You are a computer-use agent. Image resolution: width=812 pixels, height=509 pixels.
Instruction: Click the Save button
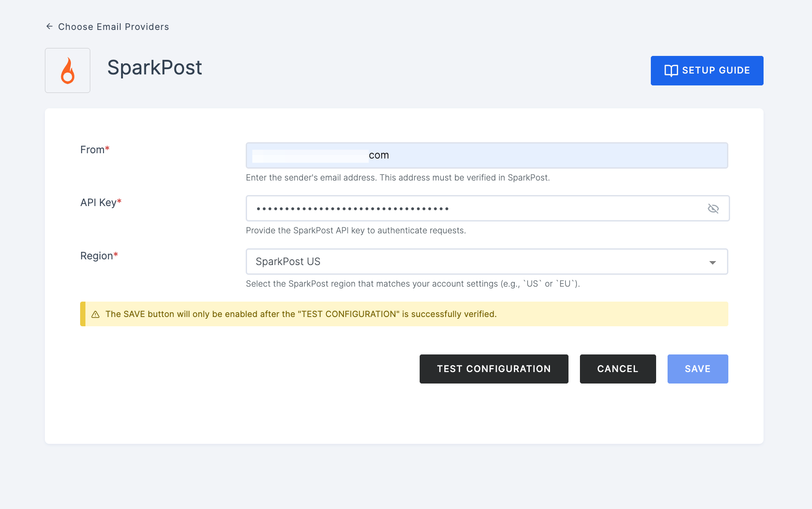(x=698, y=369)
